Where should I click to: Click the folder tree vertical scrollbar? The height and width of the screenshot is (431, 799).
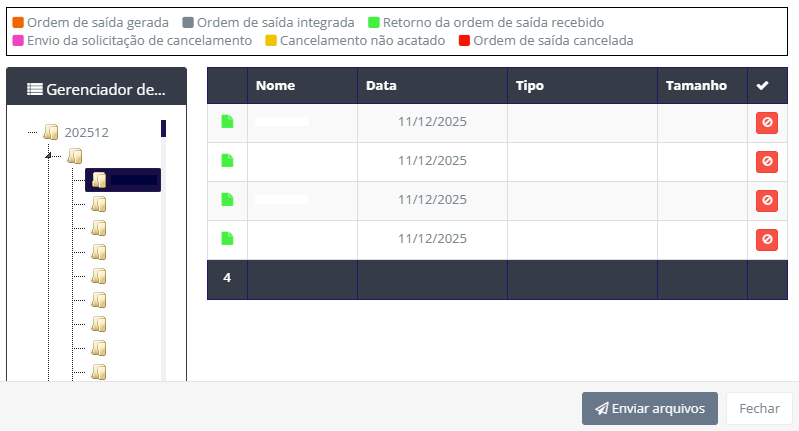pyautogui.click(x=163, y=250)
